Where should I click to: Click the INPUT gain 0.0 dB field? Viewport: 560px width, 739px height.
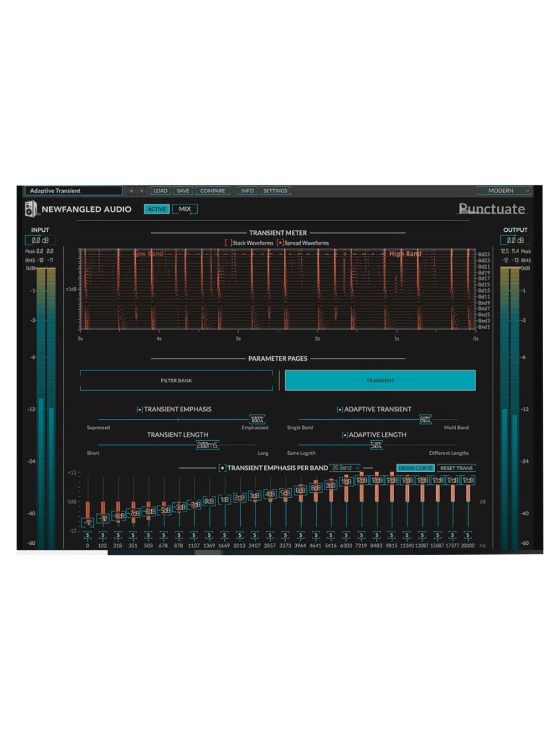(40, 241)
